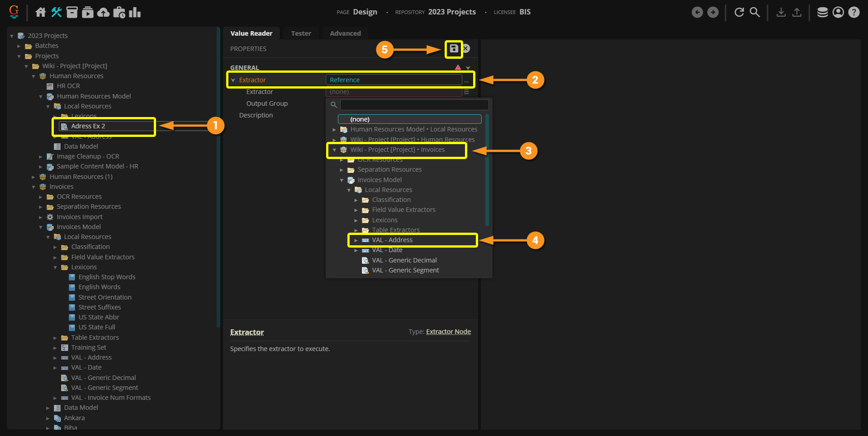
Task: Switch to the Tester tab
Action: point(301,33)
